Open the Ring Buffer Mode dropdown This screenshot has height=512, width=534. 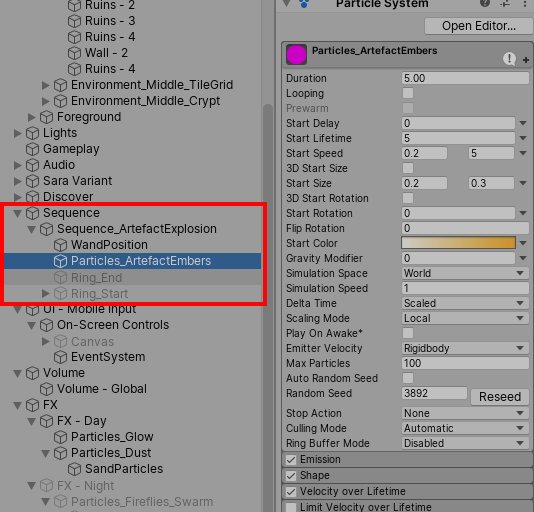(465, 443)
